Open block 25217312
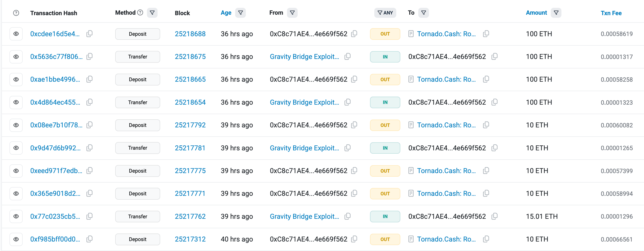This screenshot has width=644, height=251. click(190, 239)
